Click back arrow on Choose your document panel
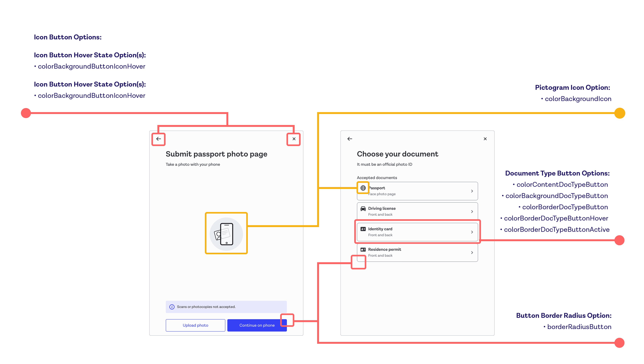The height and width of the screenshot is (364, 644). point(350,139)
